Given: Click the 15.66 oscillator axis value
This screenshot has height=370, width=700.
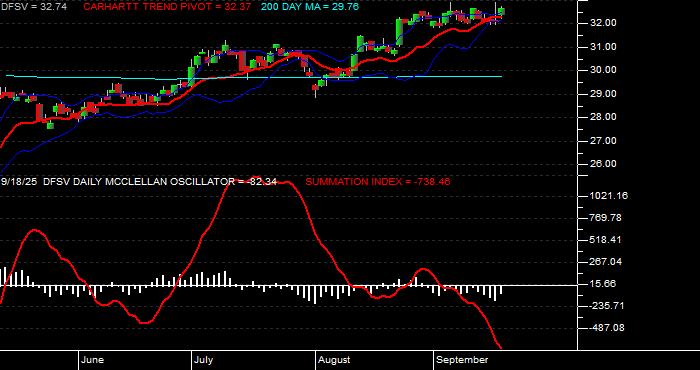Looking at the screenshot, I should [604, 284].
